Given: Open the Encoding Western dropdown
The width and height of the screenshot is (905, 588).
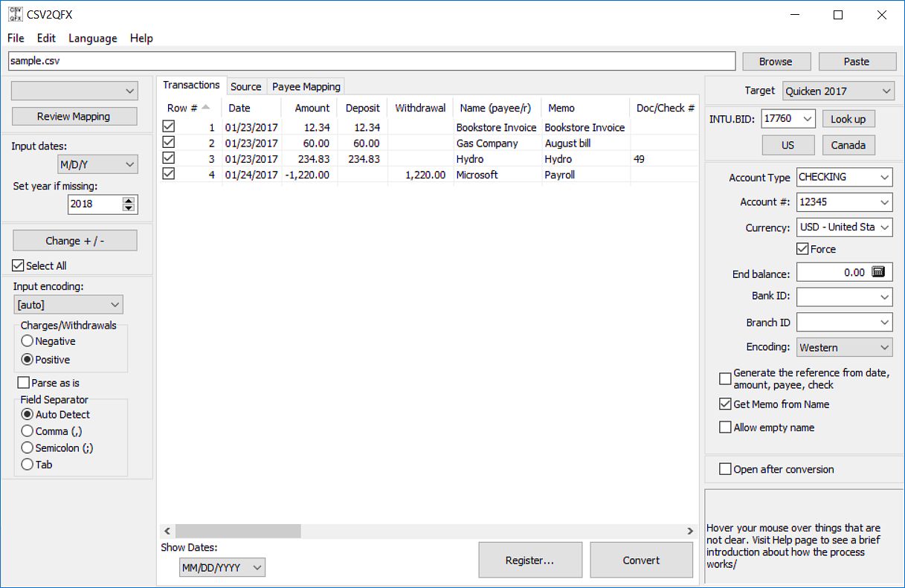Looking at the screenshot, I should [x=844, y=347].
